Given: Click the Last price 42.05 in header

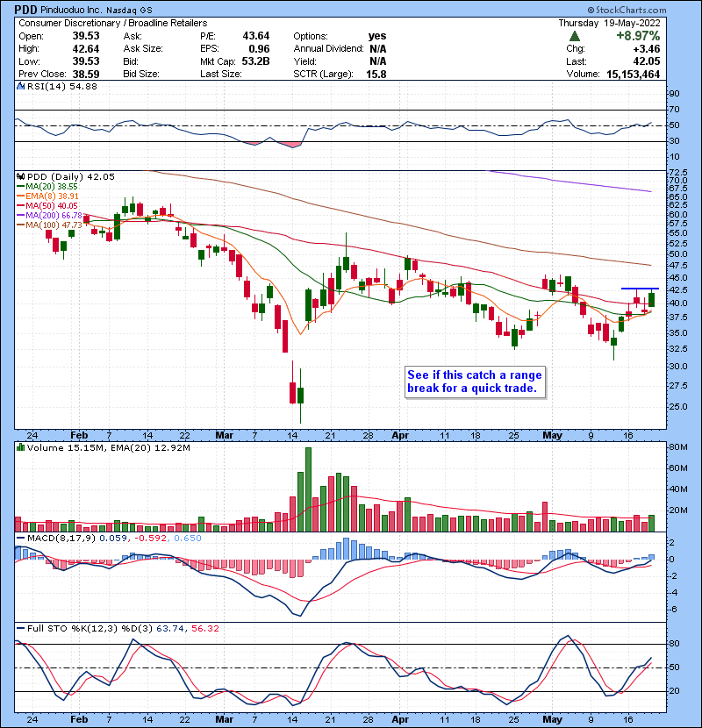Looking at the screenshot, I should tap(646, 61).
